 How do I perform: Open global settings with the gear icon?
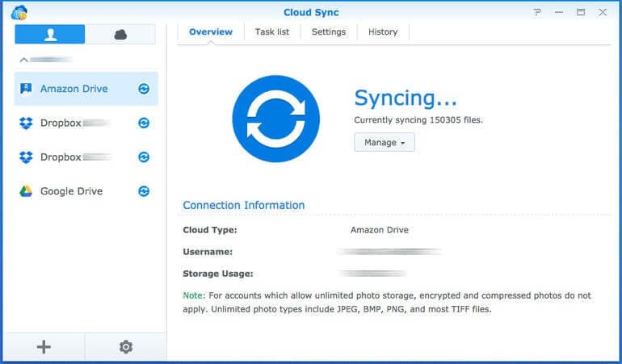tap(126, 347)
